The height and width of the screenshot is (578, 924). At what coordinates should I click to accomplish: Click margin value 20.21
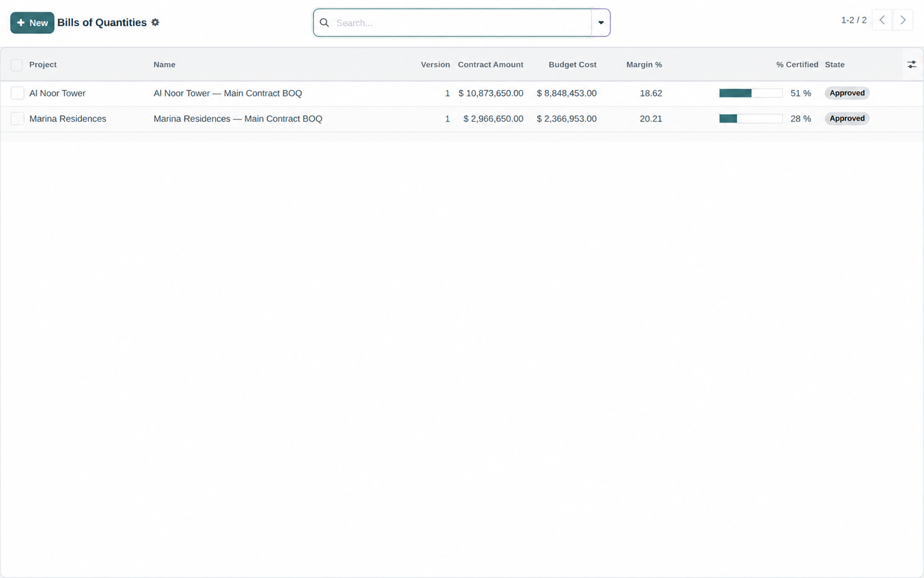click(x=651, y=119)
